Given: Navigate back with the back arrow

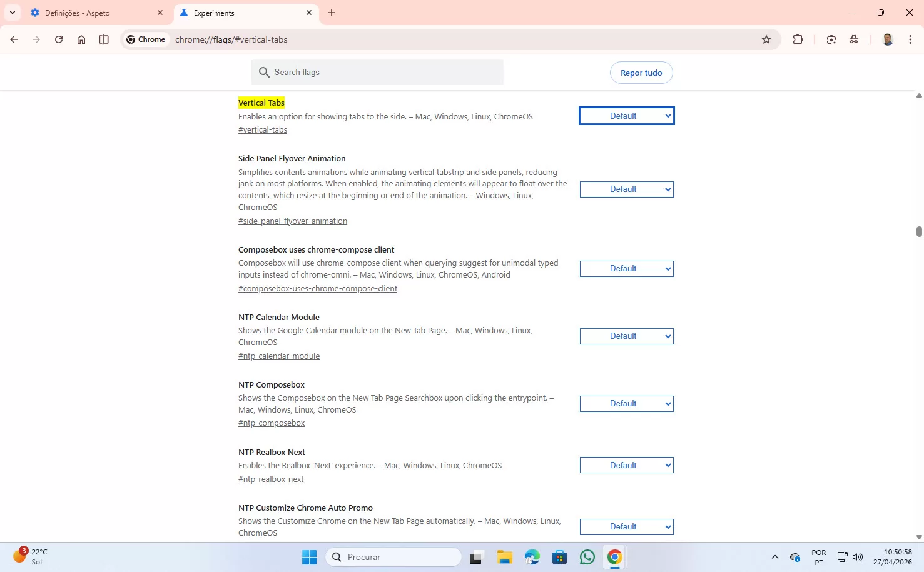Looking at the screenshot, I should (14, 39).
